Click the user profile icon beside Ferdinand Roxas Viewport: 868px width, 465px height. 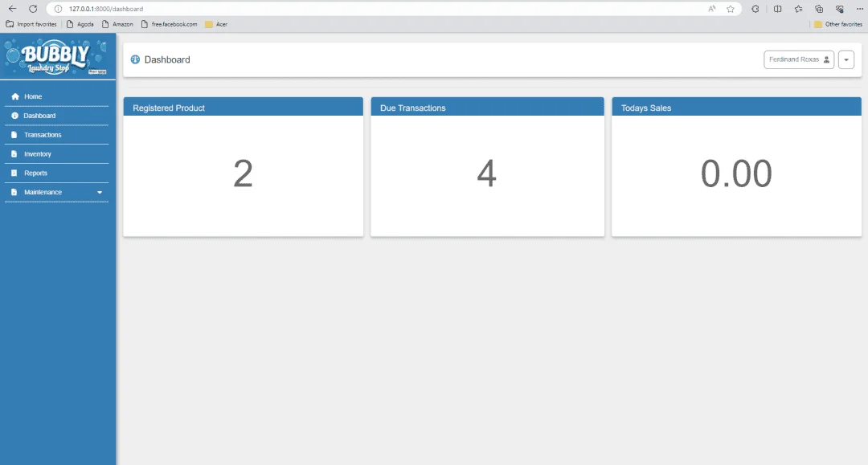point(826,59)
